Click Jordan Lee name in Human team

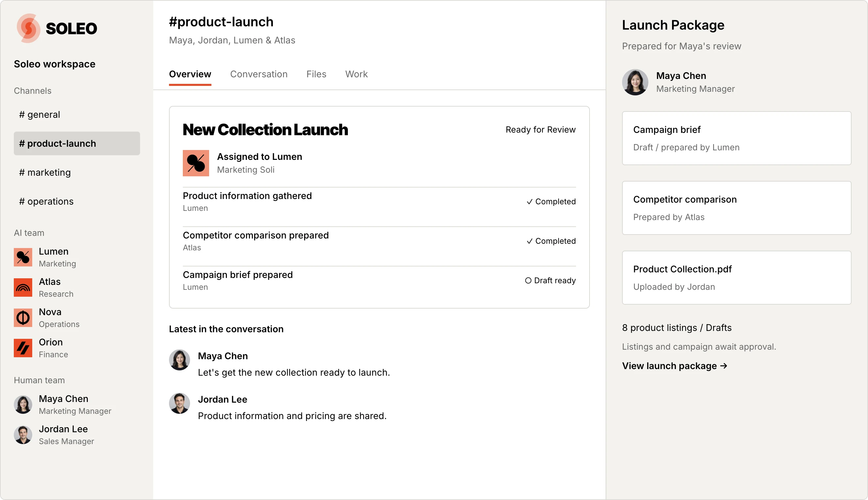(x=63, y=429)
